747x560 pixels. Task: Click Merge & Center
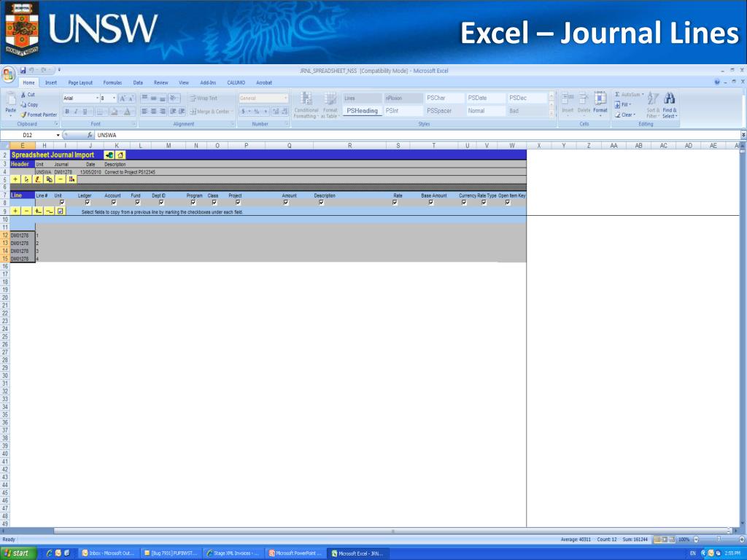[x=212, y=112]
